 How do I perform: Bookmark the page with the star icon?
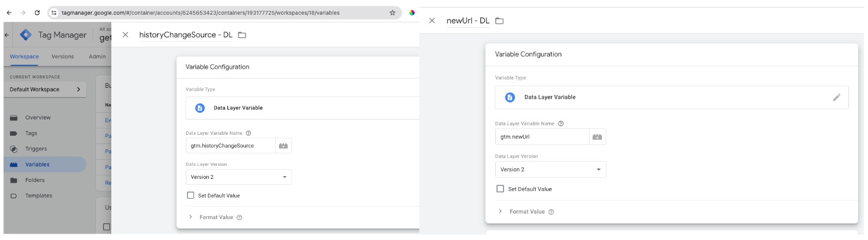392,13
